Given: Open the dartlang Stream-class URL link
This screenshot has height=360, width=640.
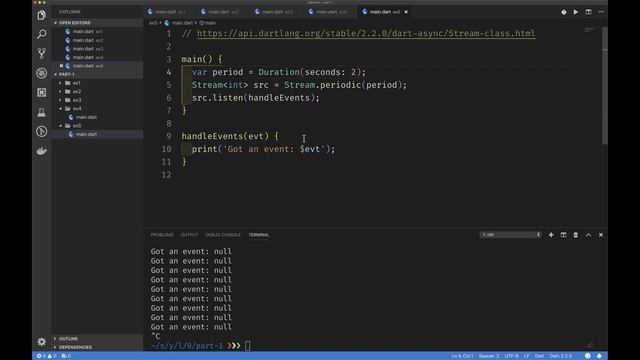Looking at the screenshot, I should (x=366, y=33).
